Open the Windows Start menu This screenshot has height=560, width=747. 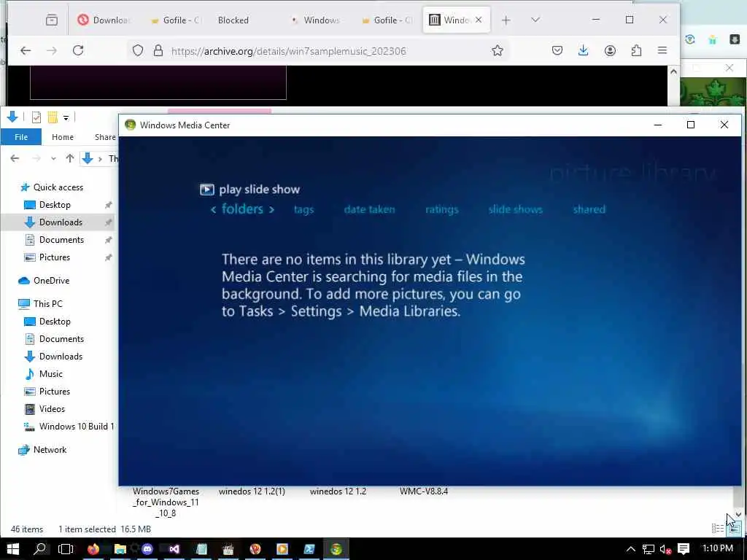pos(13,549)
